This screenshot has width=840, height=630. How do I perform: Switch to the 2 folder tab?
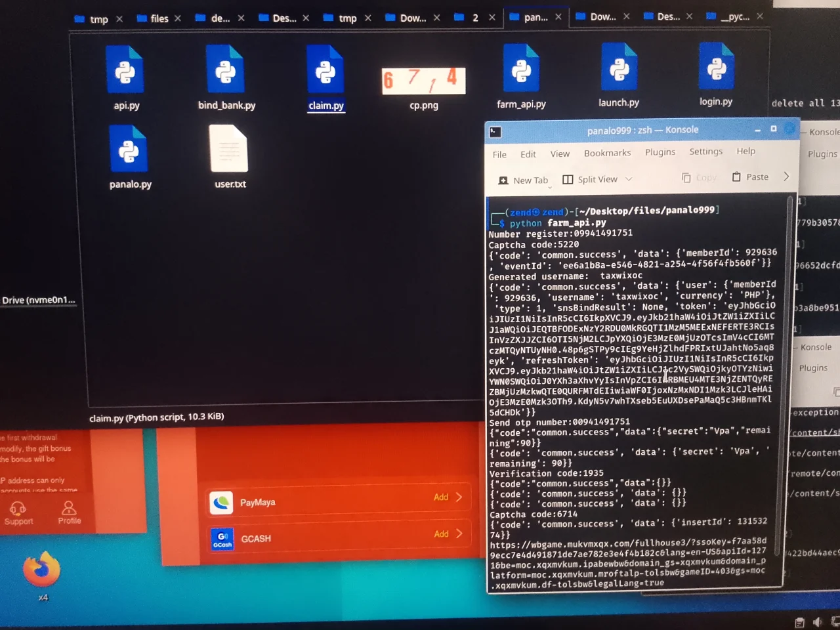pos(467,18)
